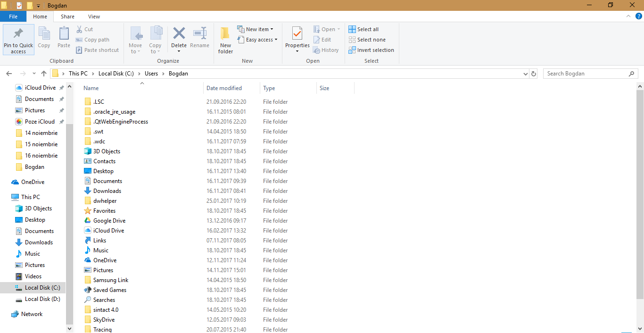Open the File menu tab
The image size is (644, 333).
13,17
